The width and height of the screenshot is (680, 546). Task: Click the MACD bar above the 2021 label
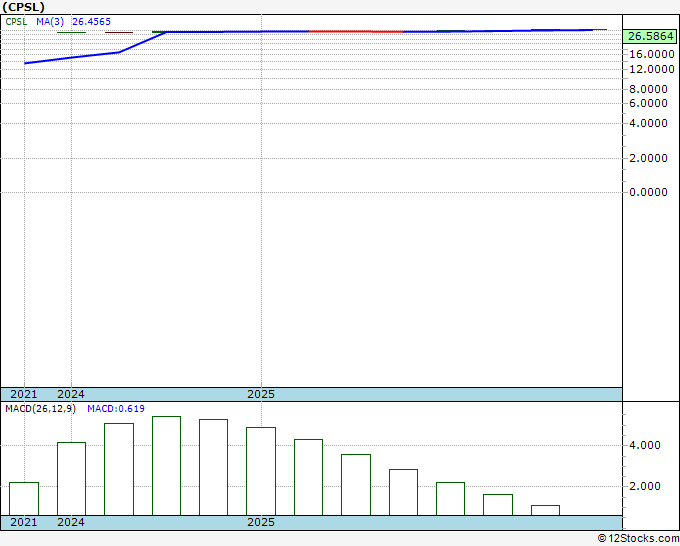click(x=24, y=499)
